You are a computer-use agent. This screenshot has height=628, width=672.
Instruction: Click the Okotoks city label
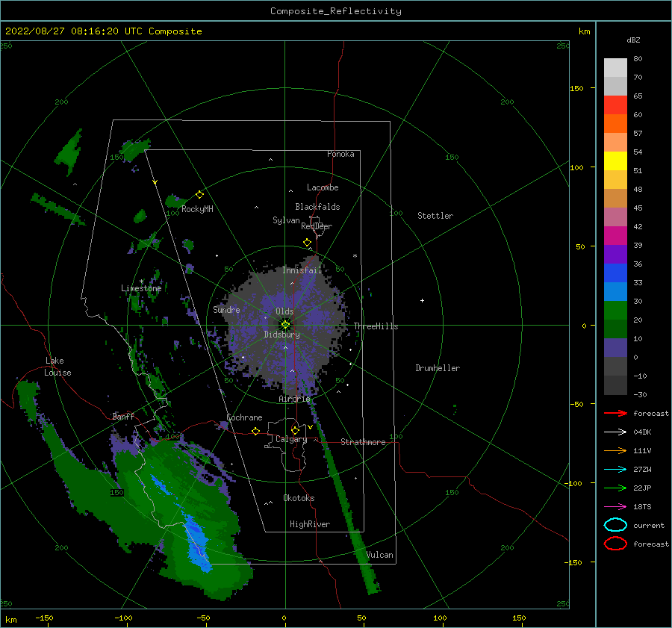point(298,498)
